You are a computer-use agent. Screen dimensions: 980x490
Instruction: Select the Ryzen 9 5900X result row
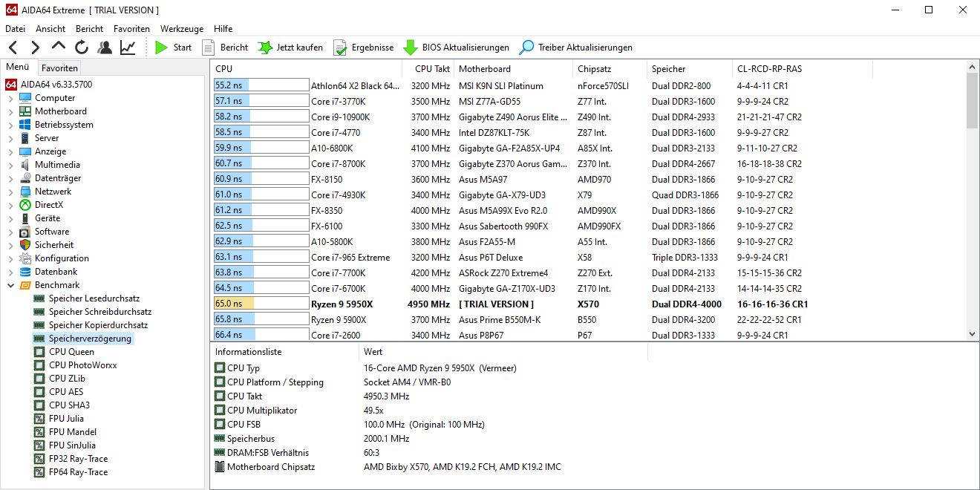589,320
